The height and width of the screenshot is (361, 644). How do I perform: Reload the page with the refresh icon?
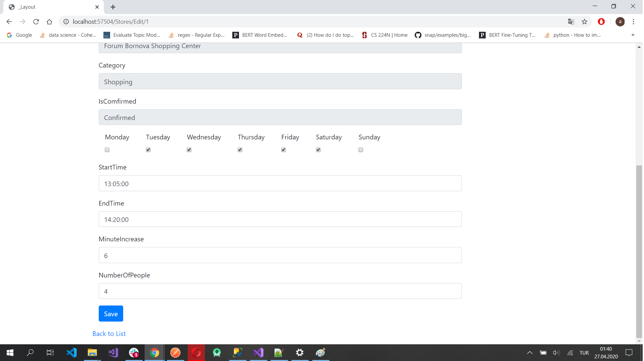coord(36,22)
